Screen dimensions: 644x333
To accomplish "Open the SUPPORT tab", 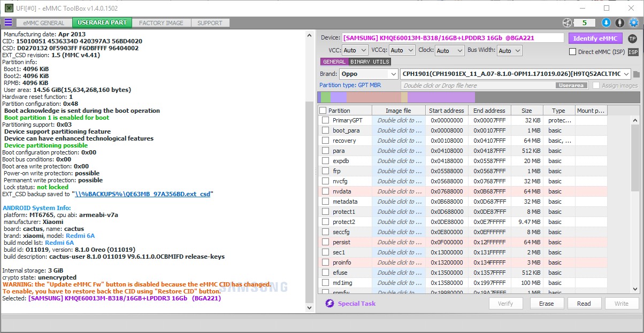I will coord(210,23).
